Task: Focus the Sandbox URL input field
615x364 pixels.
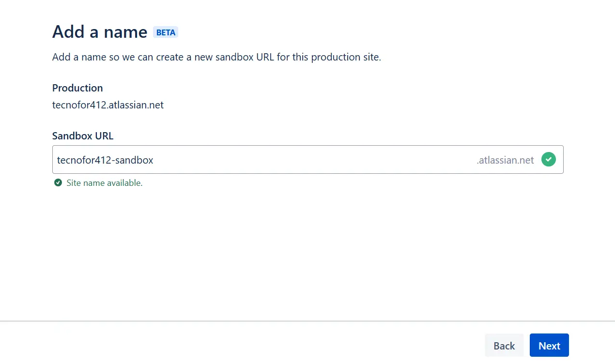Action: (308, 159)
